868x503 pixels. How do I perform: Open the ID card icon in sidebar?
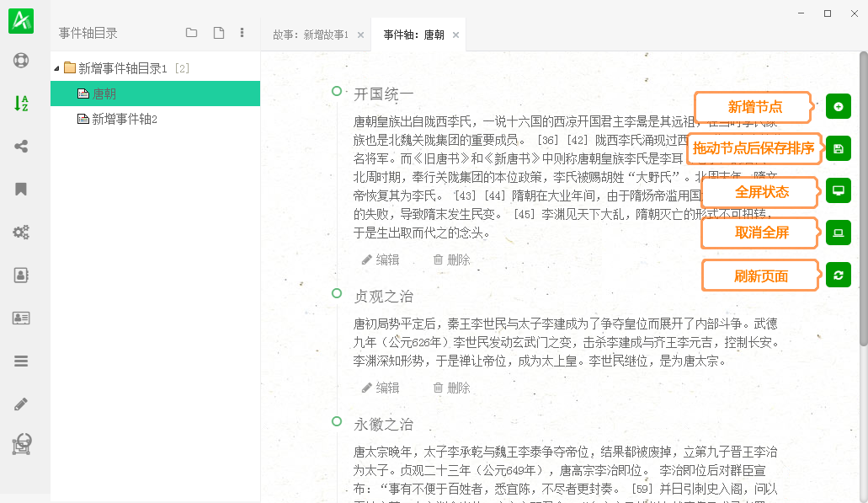click(x=21, y=318)
